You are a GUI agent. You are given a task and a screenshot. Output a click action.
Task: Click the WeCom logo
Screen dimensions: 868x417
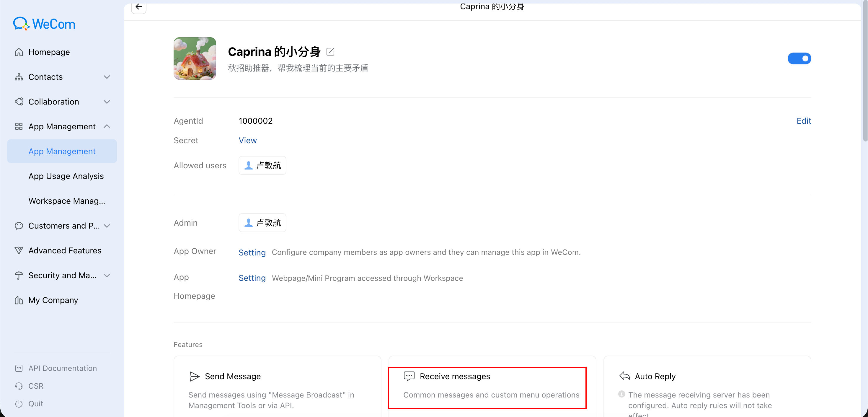44,24
